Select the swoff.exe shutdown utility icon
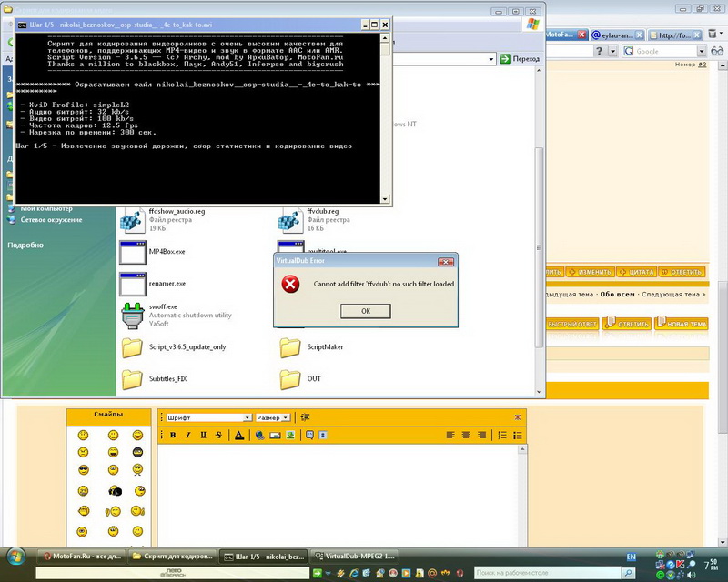Viewport: 728px width, 582px height. point(133,316)
